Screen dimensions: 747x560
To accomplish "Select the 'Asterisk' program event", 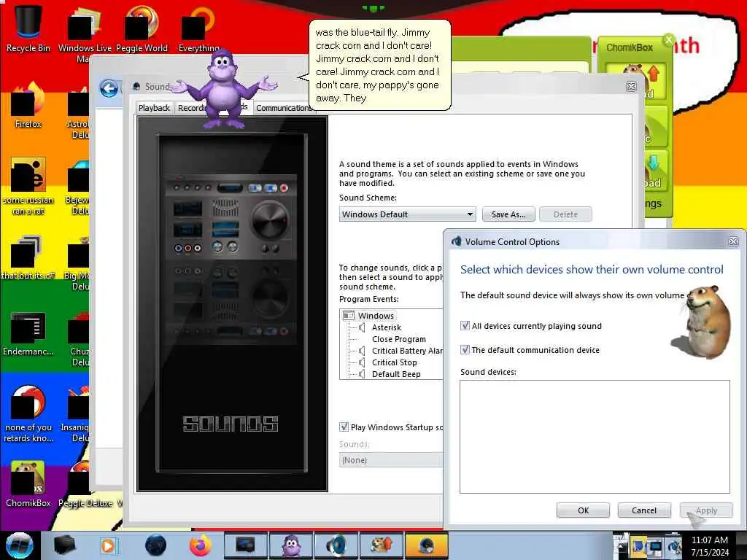I will [387, 327].
